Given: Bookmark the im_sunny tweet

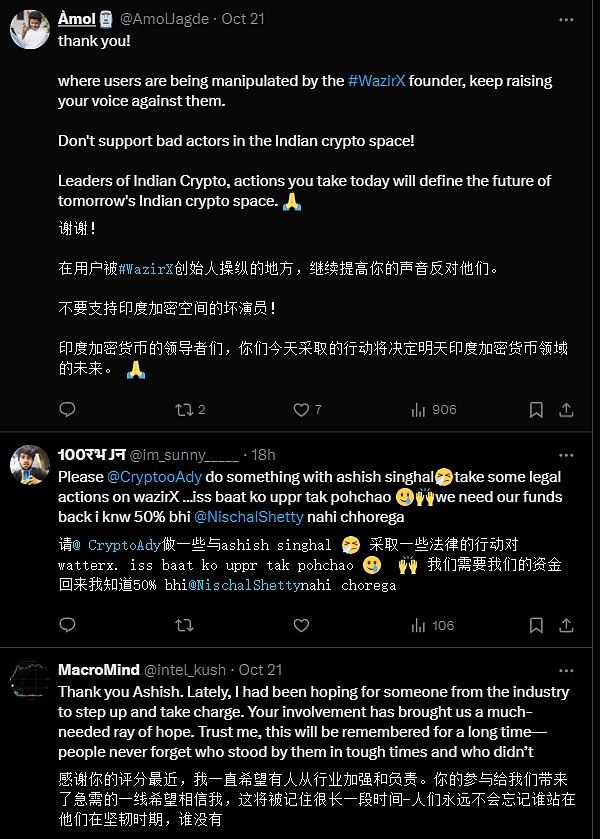Looking at the screenshot, I should click(536, 625).
